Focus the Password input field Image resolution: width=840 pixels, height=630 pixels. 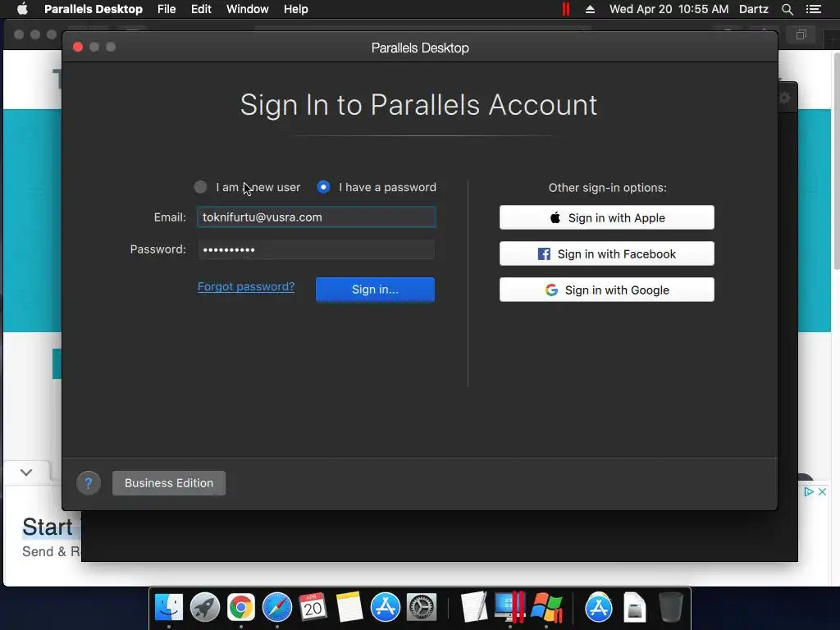(x=317, y=249)
